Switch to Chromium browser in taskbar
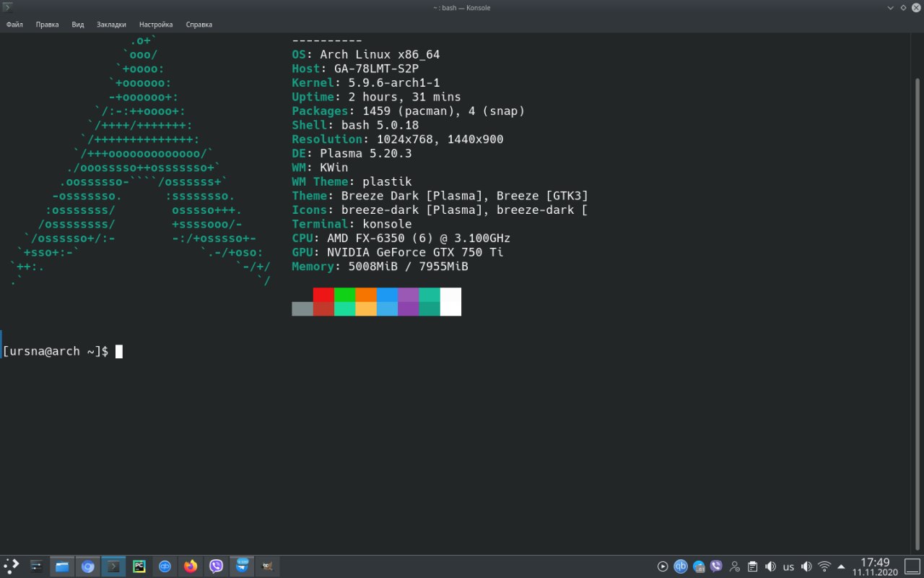The width and height of the screenshot is (924, 578). (x=88, y=566)
